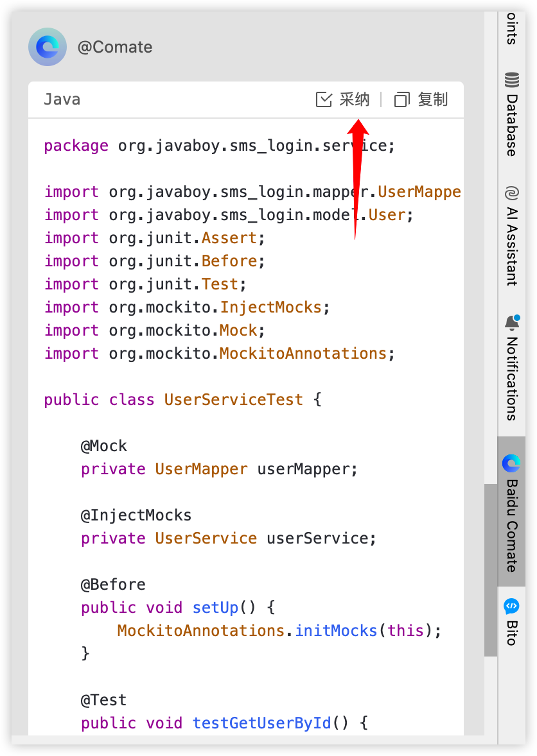Image resolution: width=537 pixels, height=756 pixels.
Task: Click the Comate avatar logo
Action: point(48,47)
